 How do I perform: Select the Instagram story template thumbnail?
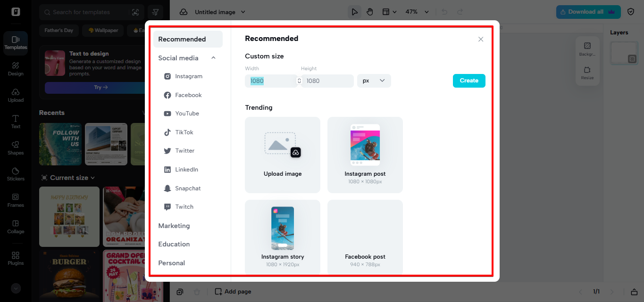(x=282, y=228)
